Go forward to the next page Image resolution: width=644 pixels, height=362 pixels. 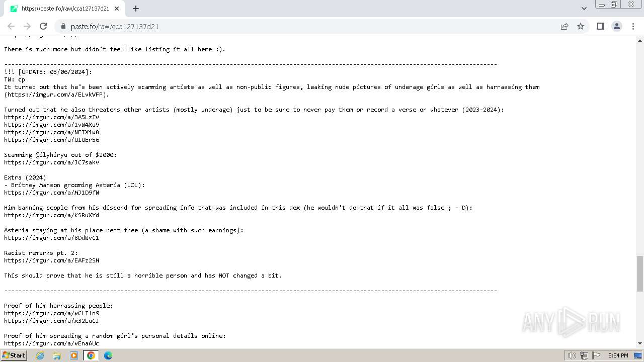27,26
